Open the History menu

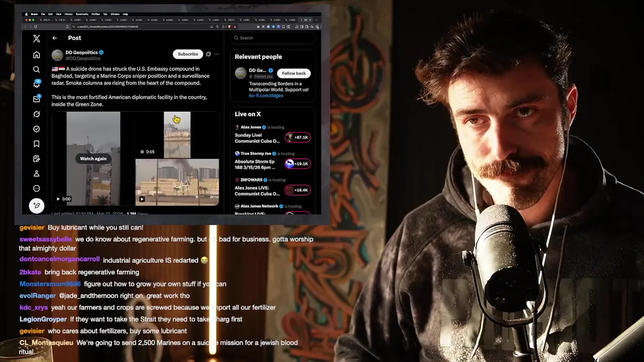point(68,14)
